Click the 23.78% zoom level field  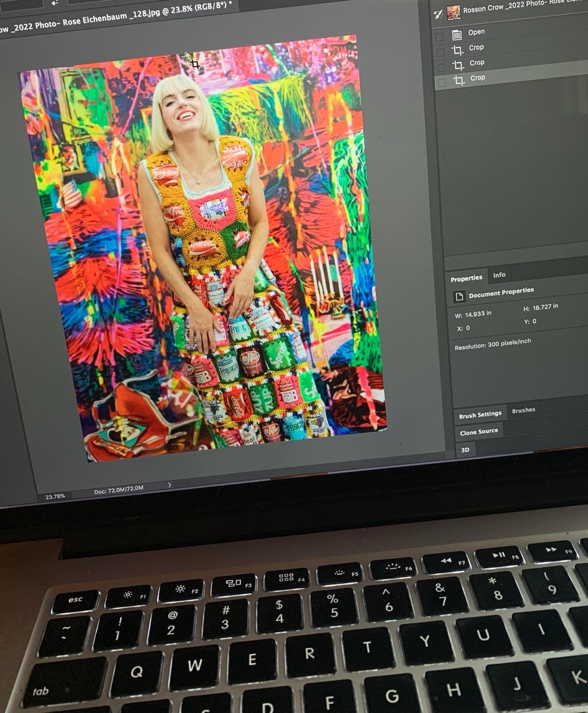click(55, 496)
